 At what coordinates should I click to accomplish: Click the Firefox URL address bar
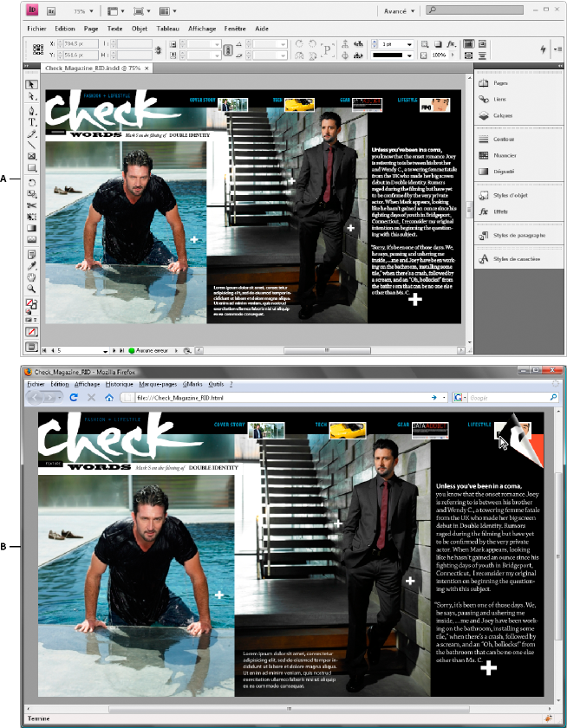click(x=283, y=398)
